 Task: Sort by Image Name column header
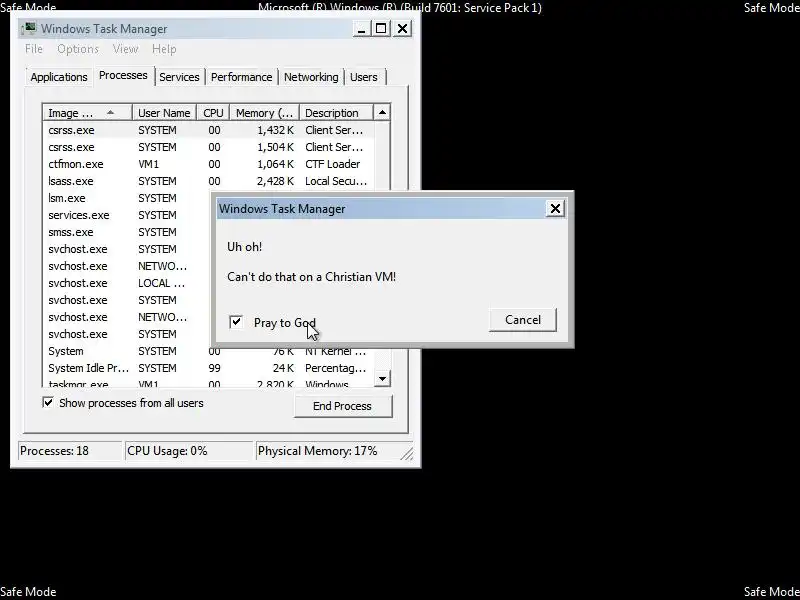click(87, 113)
